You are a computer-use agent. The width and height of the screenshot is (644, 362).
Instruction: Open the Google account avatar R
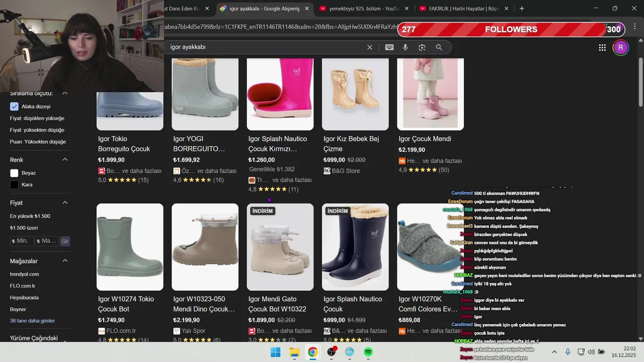(x=620, y=48)
